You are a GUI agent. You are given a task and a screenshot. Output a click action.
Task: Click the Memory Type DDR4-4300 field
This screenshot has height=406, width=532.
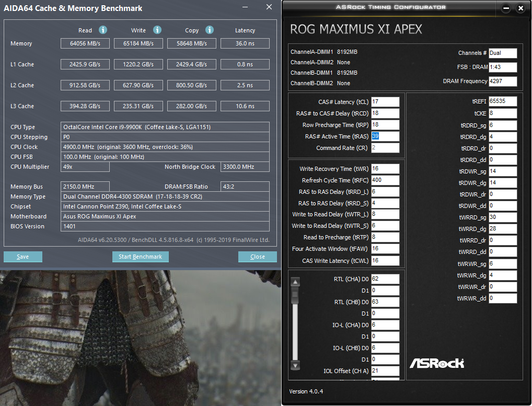coord(165,196)
